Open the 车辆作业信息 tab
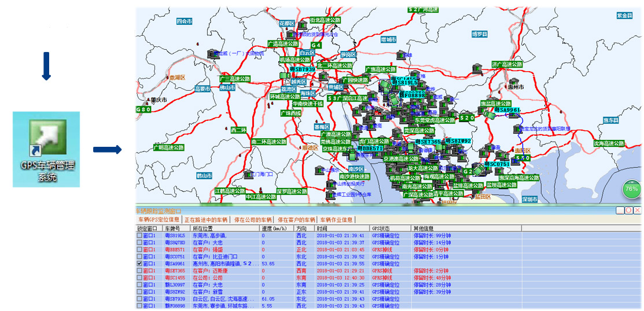Screen dimensions: 644x311 click(336, 220)
